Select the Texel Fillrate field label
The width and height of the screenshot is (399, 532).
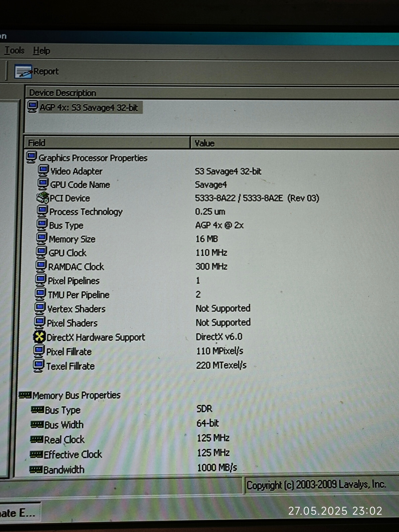pos(70,366)
